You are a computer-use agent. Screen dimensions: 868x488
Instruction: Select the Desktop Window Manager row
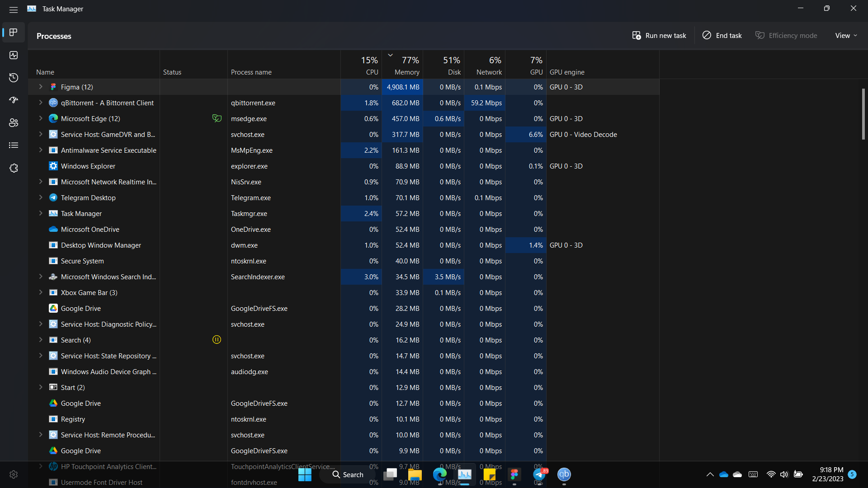pyautogui.click(x=344, y=245)
